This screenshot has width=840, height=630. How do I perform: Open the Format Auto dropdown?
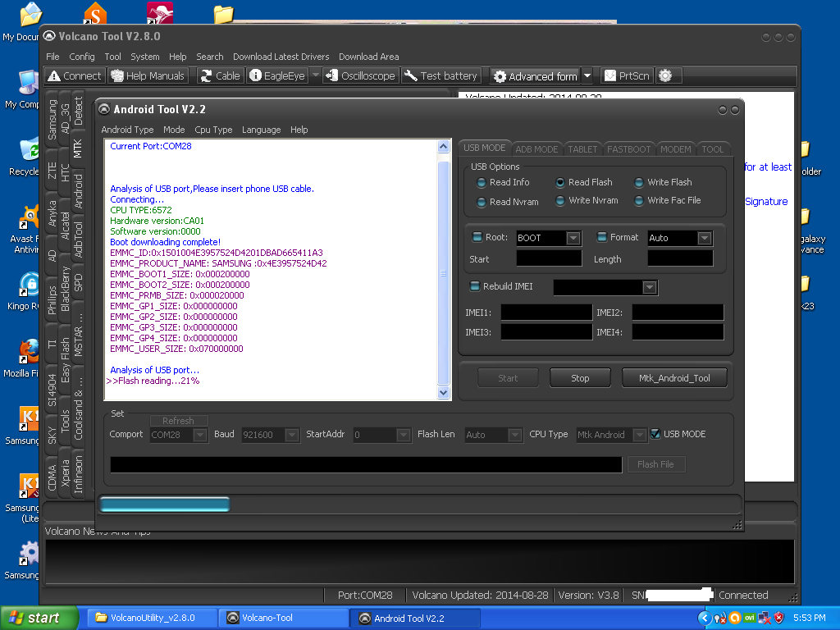[x=704, y=238]
